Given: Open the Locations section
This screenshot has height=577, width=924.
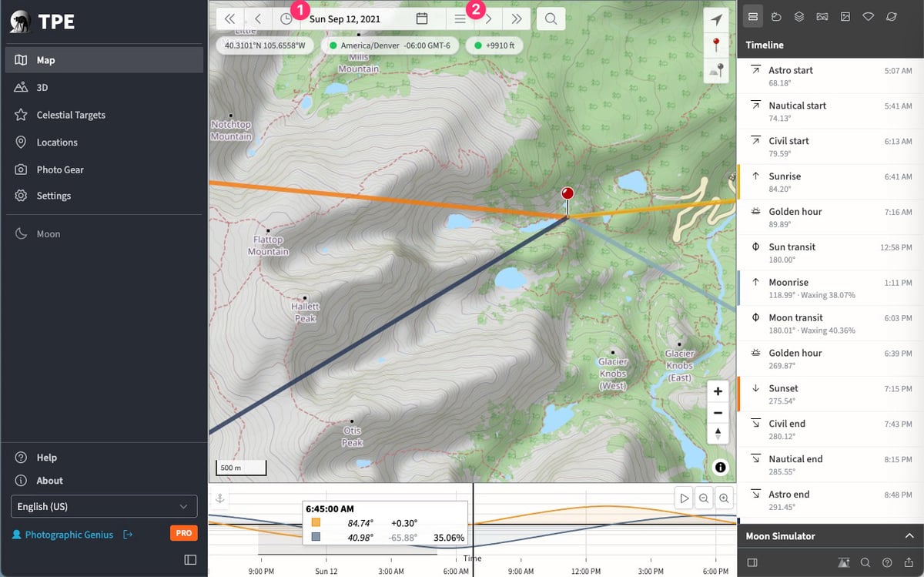Looking at the screenshot, I should tap(104, 143).
